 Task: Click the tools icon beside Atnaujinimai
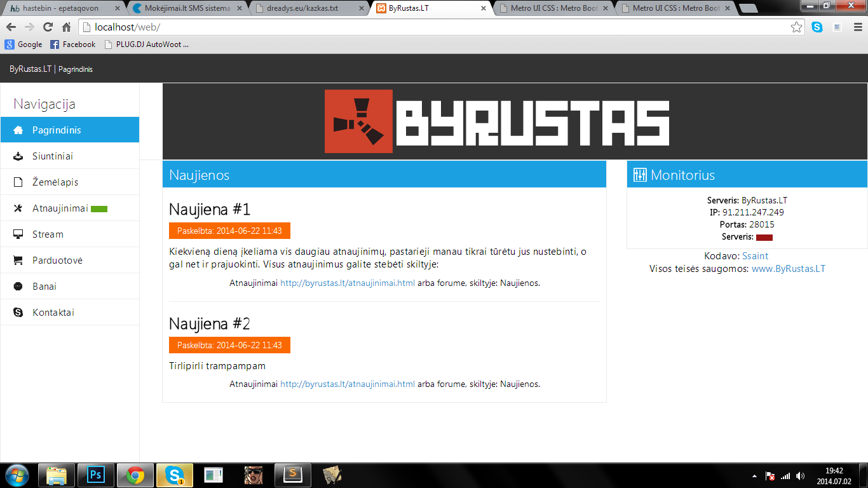click(x=18, y=208)
